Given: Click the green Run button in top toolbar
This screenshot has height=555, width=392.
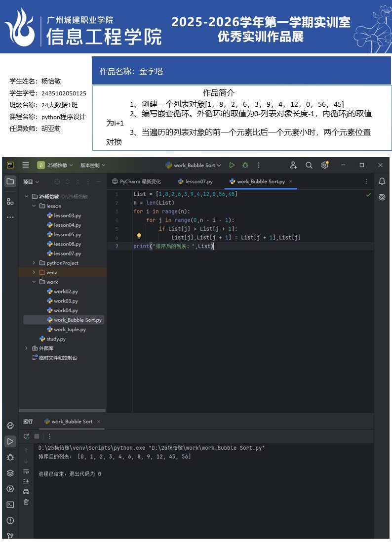Looking at the screenshot, I should tap(232, 165).
